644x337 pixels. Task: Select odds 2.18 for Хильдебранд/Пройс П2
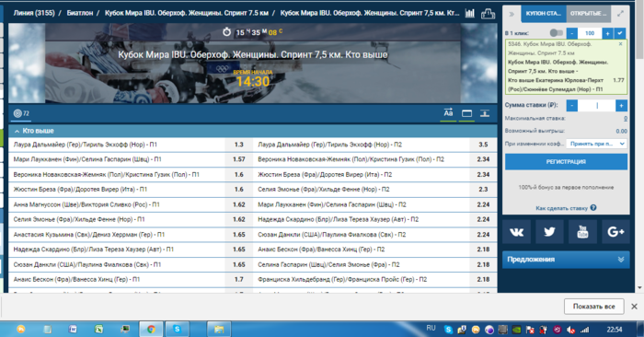coord(483,280)
